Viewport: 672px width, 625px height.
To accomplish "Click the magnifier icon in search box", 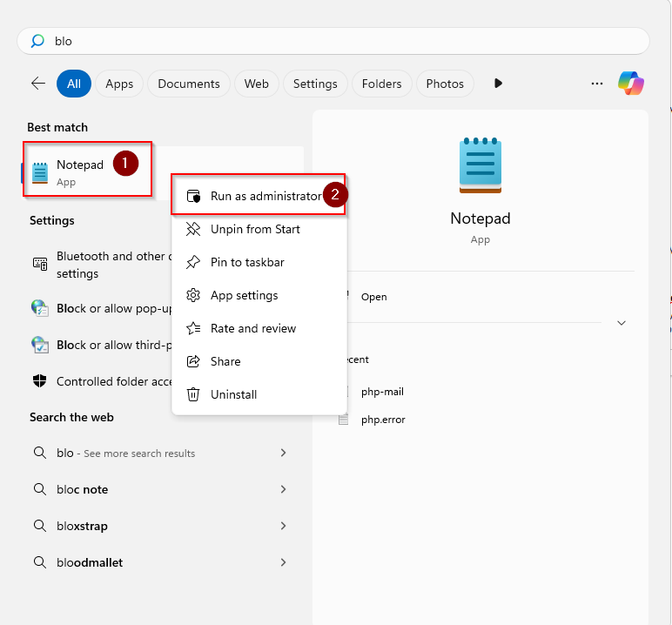I will pyautogui.click(x=37, y=41).
